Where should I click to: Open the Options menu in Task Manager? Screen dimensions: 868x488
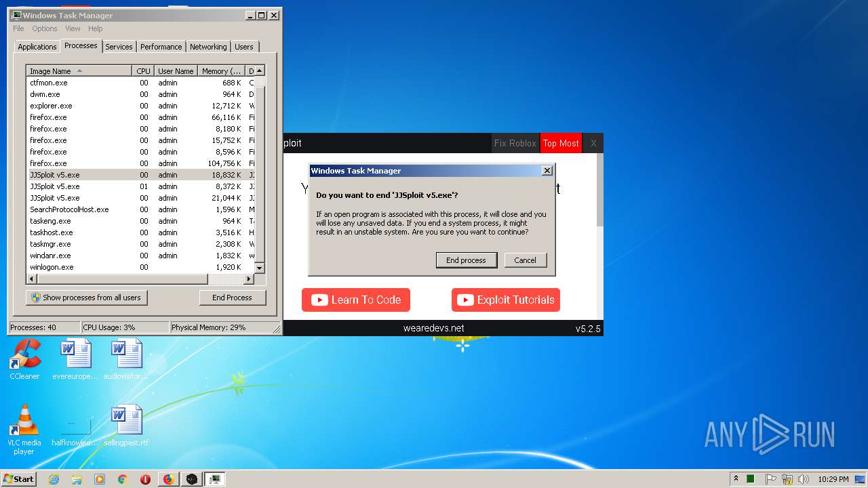click(45, 28)
